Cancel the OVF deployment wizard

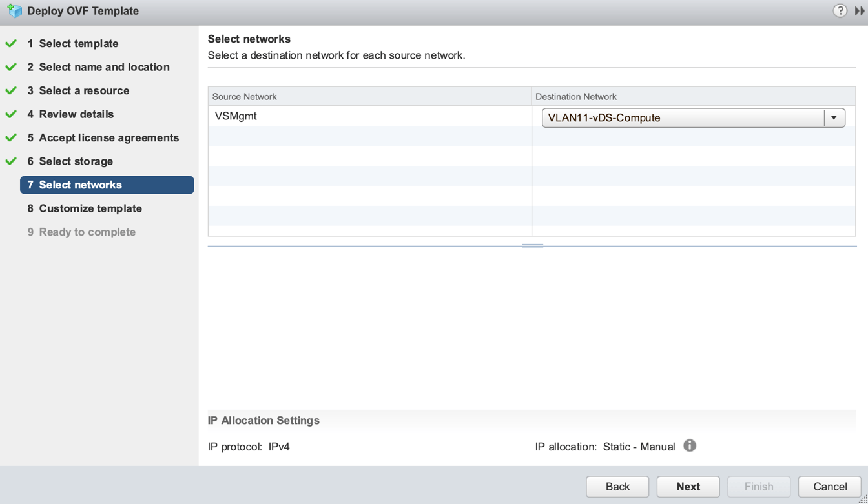coord(829,487)
